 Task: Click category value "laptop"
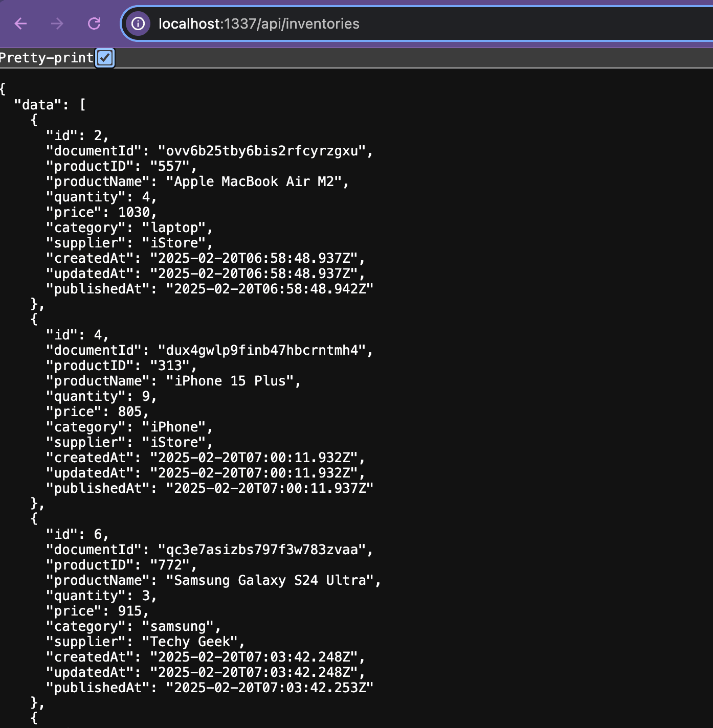point(174,227)
